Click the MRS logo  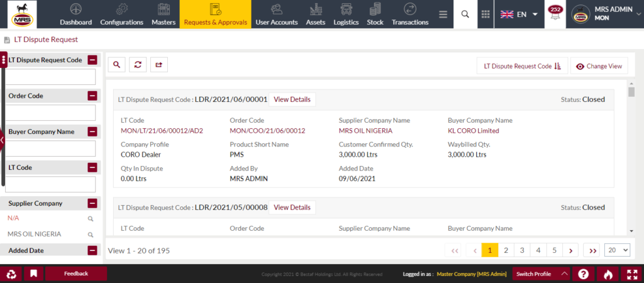click(22, 14)
